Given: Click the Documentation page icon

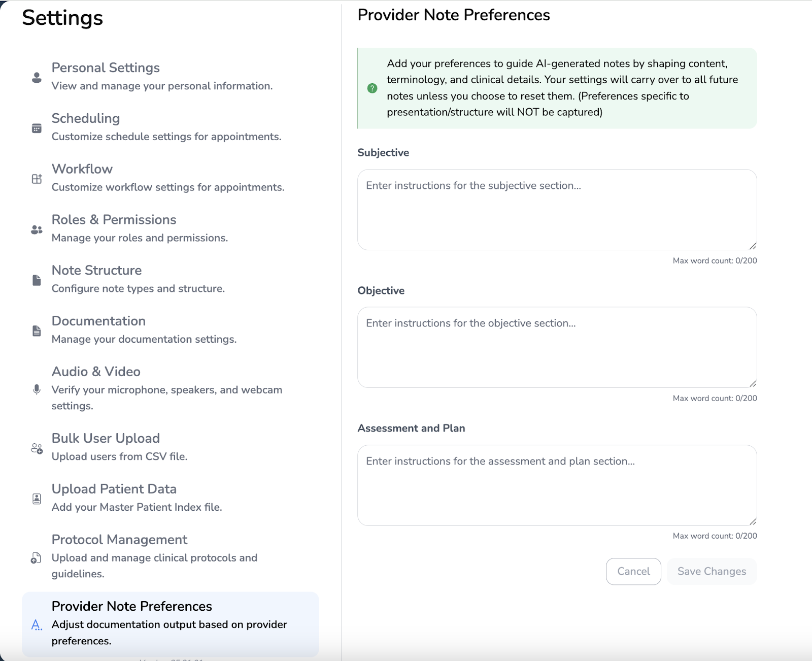Looking at the screenshot, I should [37, 331].
